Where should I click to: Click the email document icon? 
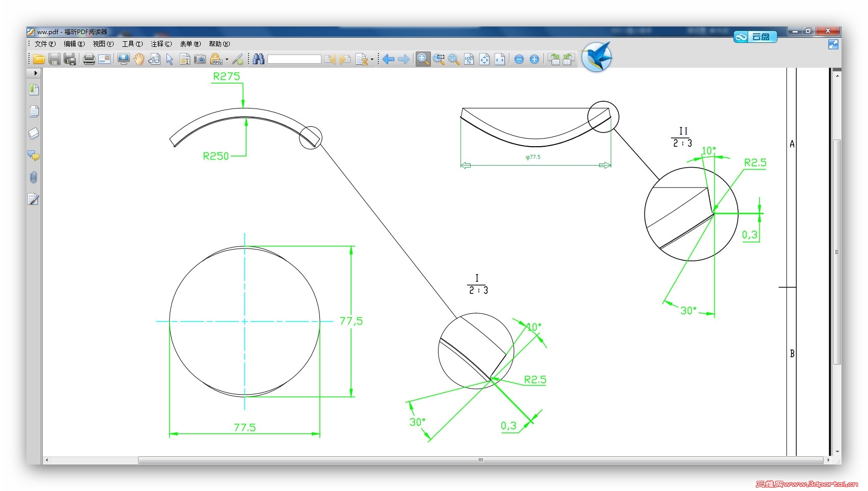[x=104, y=59]
